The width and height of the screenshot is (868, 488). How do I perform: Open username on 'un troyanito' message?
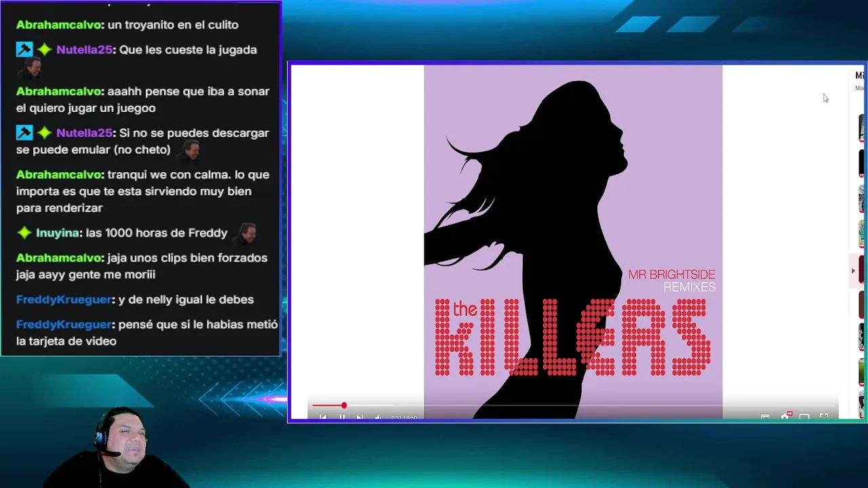click(x=59, y=24)
